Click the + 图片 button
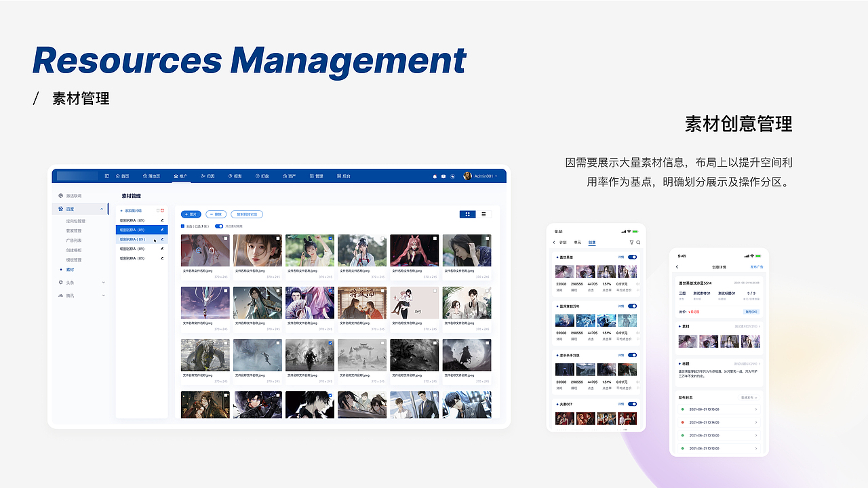Viewport: 868px width, 488px height. tap(191, 214)
